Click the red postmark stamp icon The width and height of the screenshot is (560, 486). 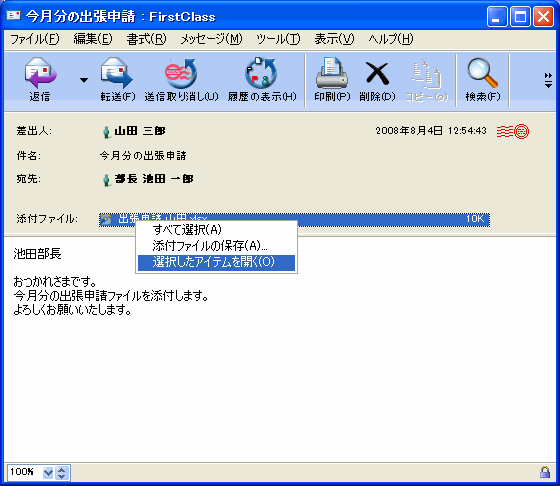pyautogui.click(x=513, y=131)
